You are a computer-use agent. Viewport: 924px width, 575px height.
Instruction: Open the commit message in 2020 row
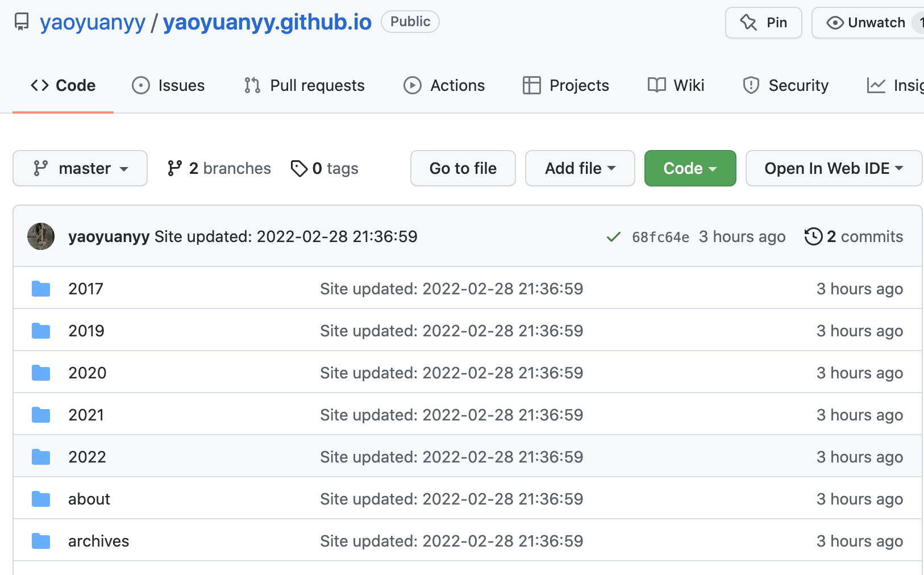452,373
